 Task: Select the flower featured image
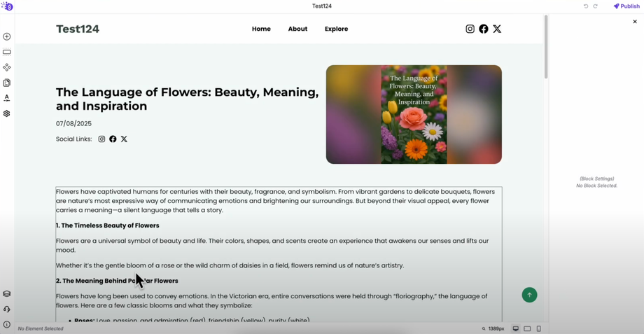(414, 114)
